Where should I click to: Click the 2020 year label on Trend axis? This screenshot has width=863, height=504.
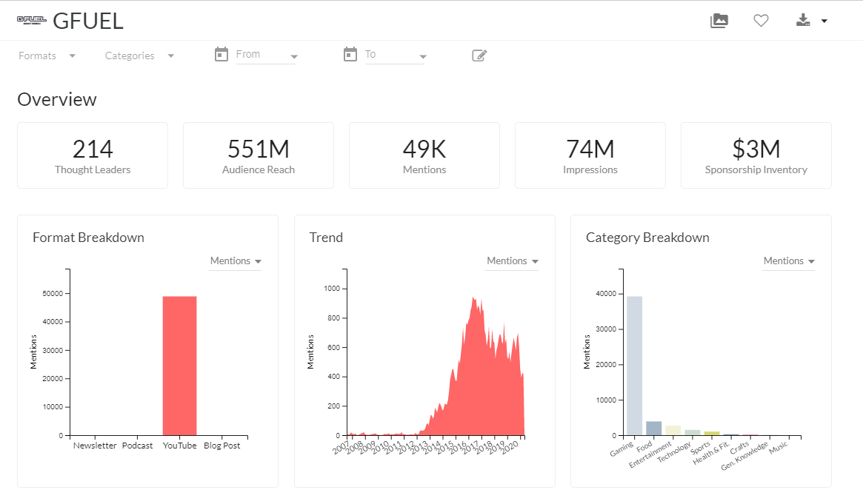tap(510, 447)
